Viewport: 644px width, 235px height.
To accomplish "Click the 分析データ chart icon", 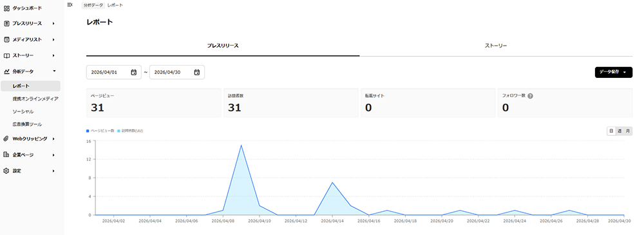I will [x=6, y=71].
